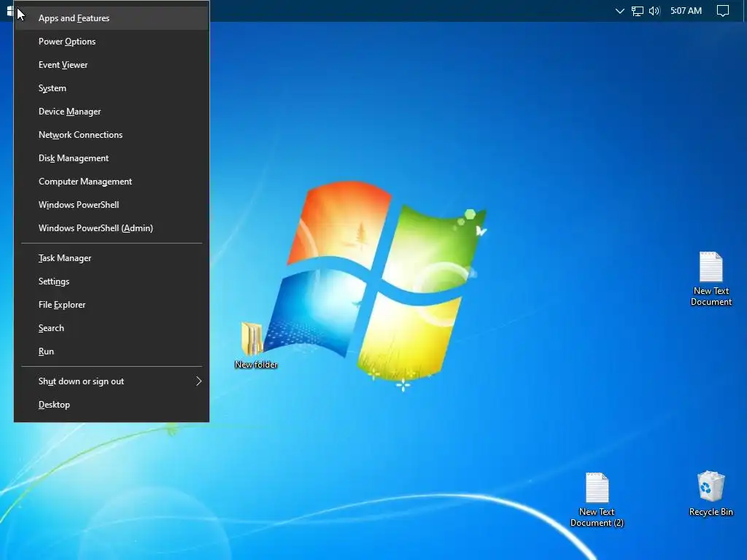Open Disk Management
This screenshot has height=560, width=747.
112,158
